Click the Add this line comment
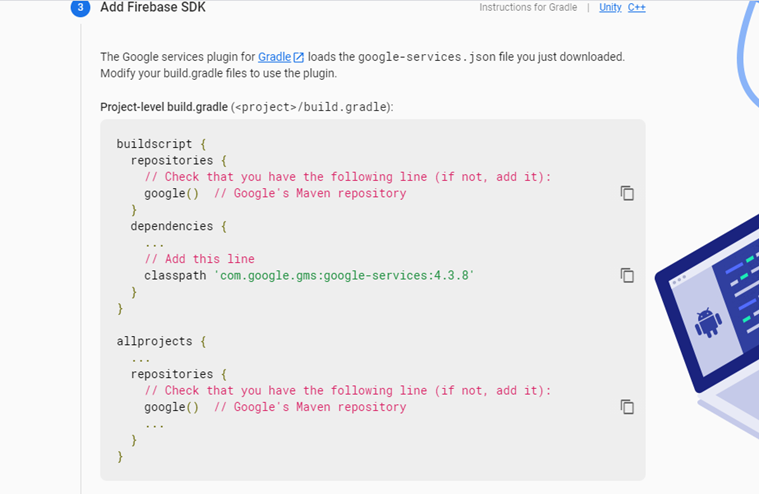The height and width of the screenshot is (494, 759). (199, 259)
